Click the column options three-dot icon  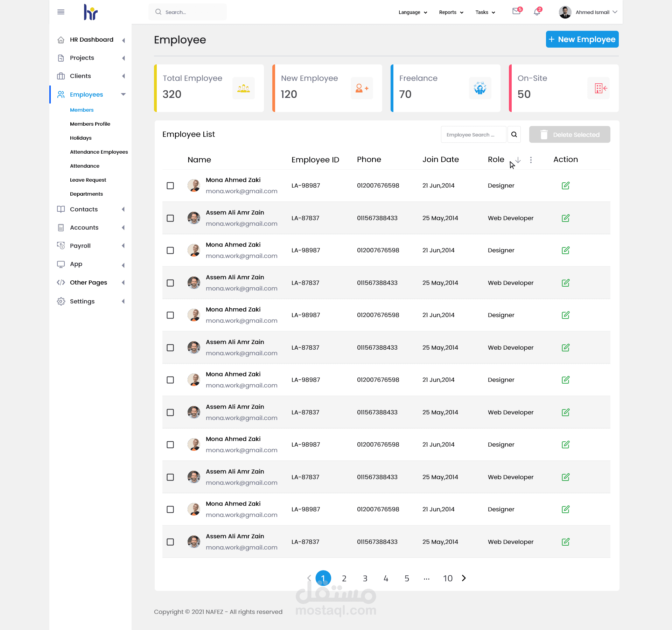point(531,160)
